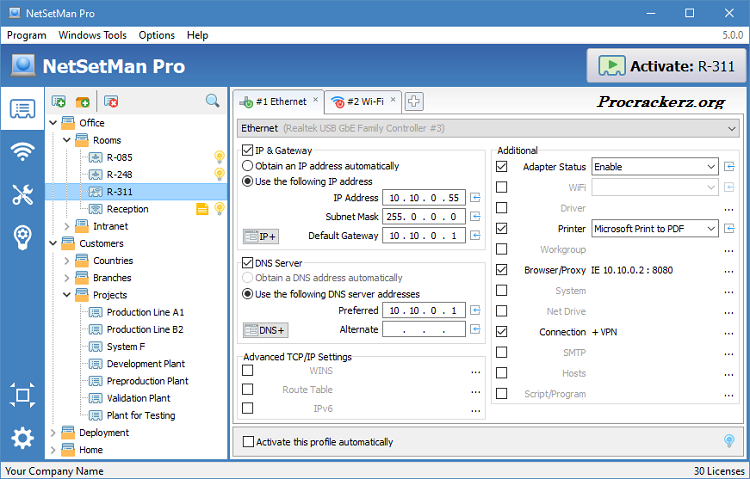The height and width of the screenshot is (479, 750).
Task: Open the WiFi management sidebar icon
Action: [22, 152]
